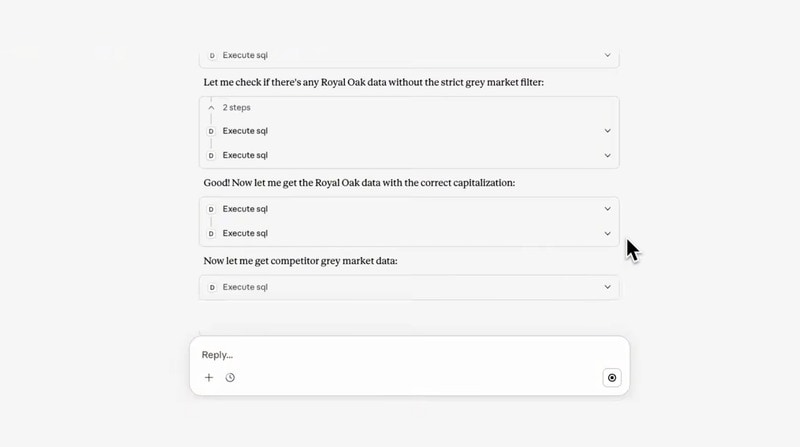Expand the topmost Execute sql chevron
The width and height of the screenshot is (800, 447).
click(x=607, y=56)
